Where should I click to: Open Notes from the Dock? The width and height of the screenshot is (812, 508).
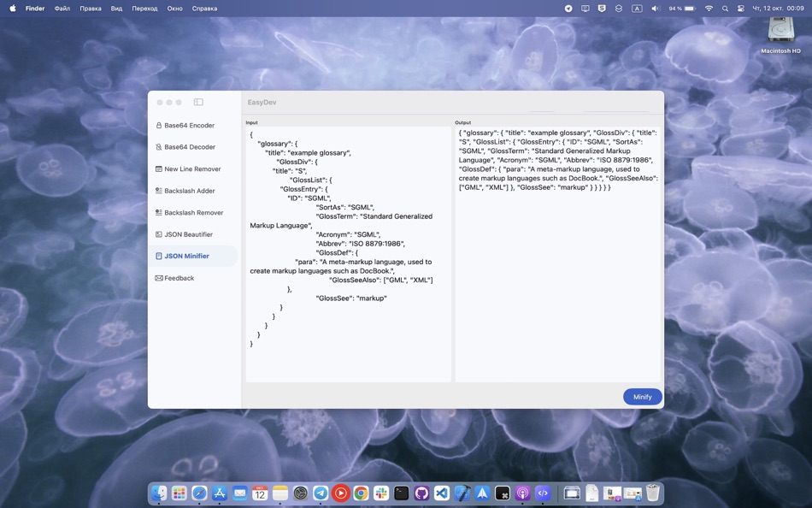pos(280,493)
